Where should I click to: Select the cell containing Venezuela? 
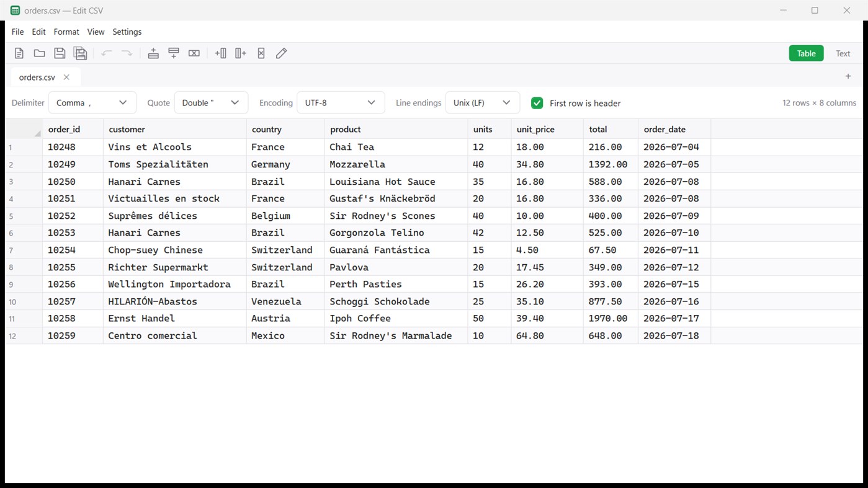coord(285,301)
